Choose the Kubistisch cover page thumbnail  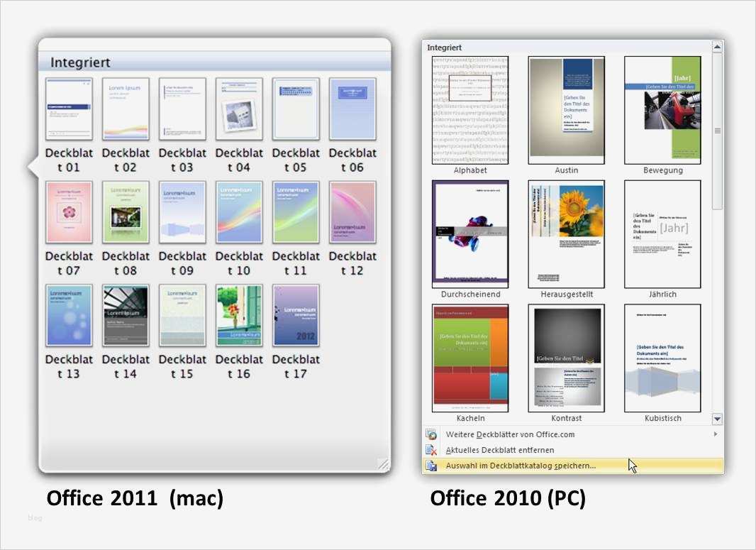[x=662, y=358]
